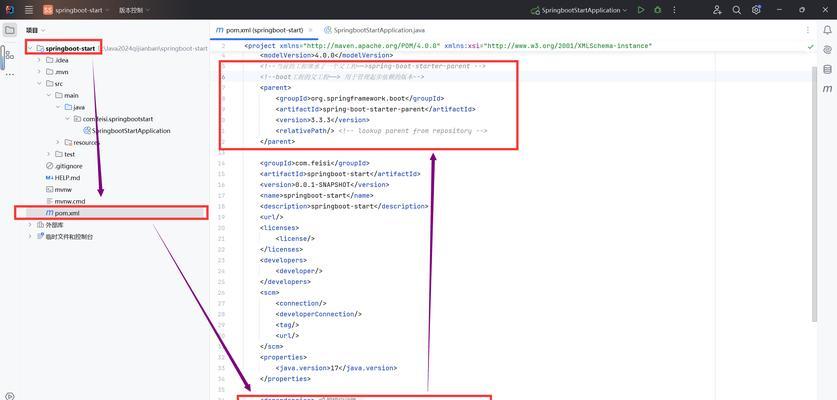This screenshot has width=837, height=400.
Task: Click the com.feisi groupId line
Action: pyautogui.click(x=314, y=163)
